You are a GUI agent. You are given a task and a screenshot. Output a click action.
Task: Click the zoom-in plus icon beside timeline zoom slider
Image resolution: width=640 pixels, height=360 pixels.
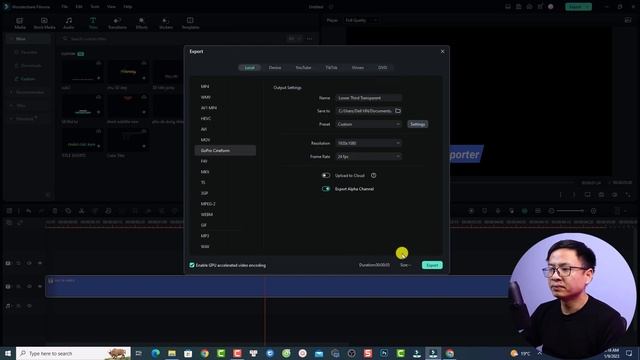(x=593, y=211)
